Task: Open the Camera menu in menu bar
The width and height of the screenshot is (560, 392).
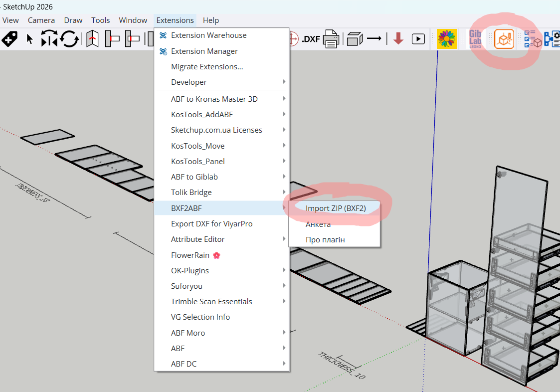Action: point(41,20)
